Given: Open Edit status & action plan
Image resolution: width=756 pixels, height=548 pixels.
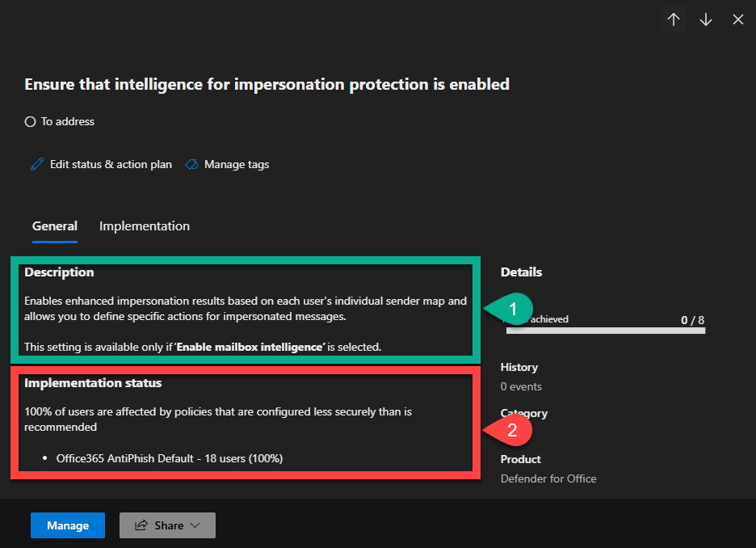Looking at the screenshot, I should click(111, 164).
